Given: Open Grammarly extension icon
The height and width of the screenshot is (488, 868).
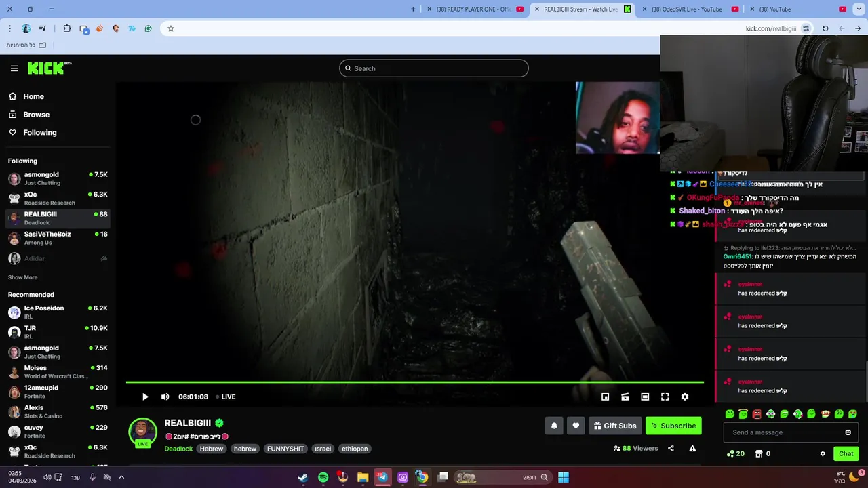Looking at the screenshot, I should pyautogui.click(x=148, y=28).
